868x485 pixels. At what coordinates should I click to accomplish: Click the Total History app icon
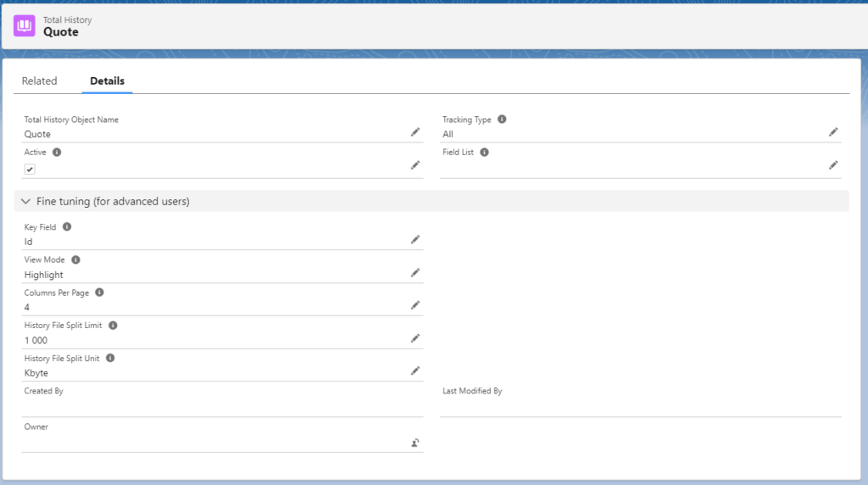pos(25,25)
